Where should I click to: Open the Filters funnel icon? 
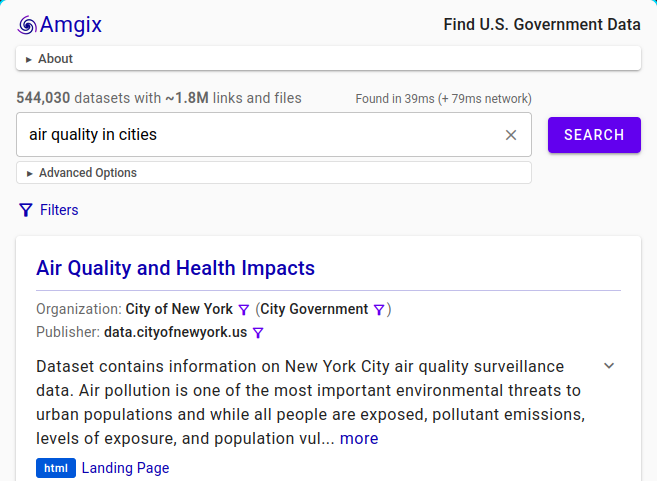(x=26, y=210)
